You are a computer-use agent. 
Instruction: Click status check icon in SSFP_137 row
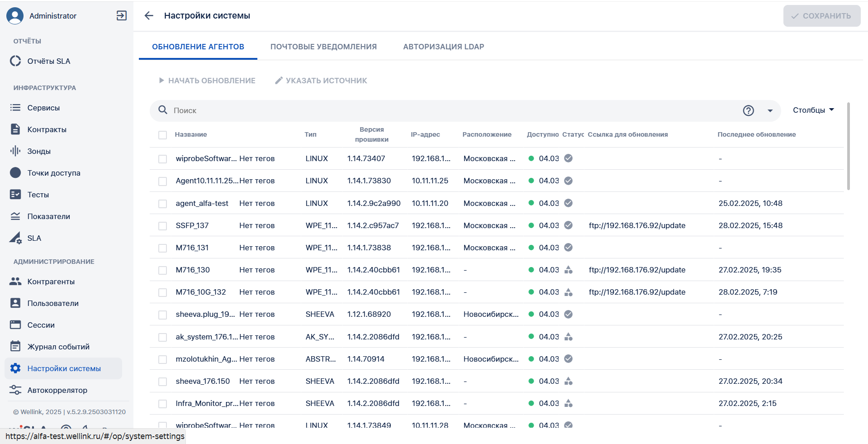(x=569, y=225)
